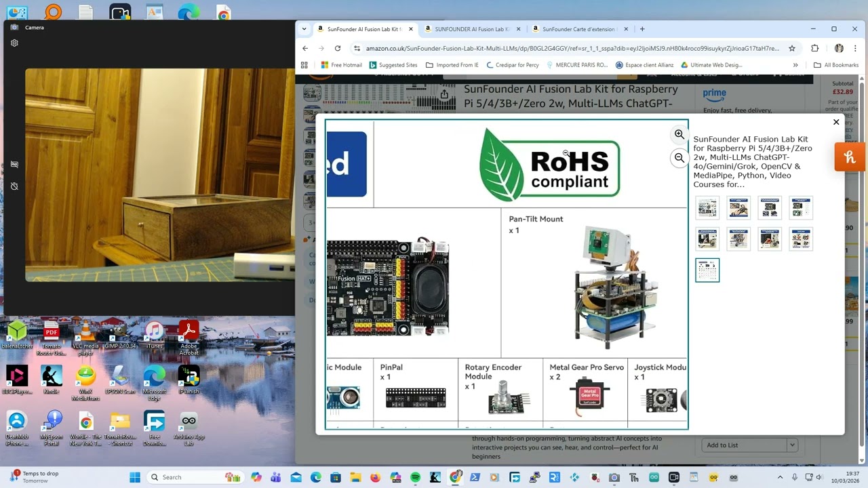Viewport: 868px width, 488px height.
Task: Open Camera app settings gear
Action: 14,43
